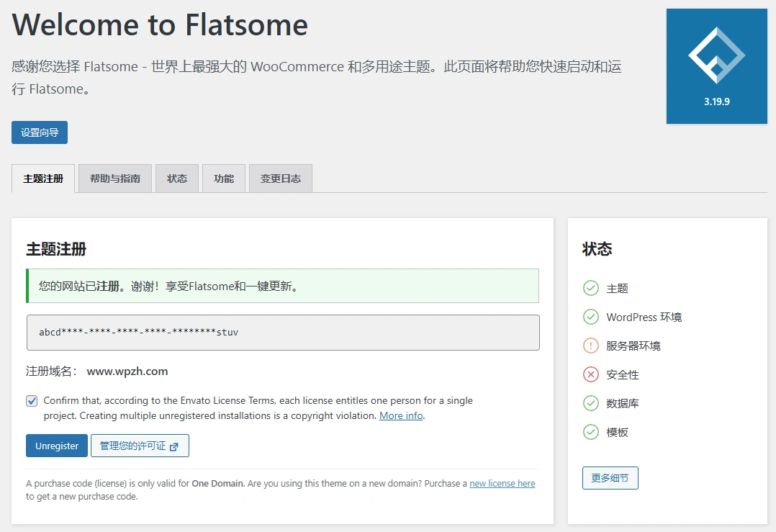Click the new license here link
Image resolution: width=776 pixels, height=532 pixels.
coord(502,483)
